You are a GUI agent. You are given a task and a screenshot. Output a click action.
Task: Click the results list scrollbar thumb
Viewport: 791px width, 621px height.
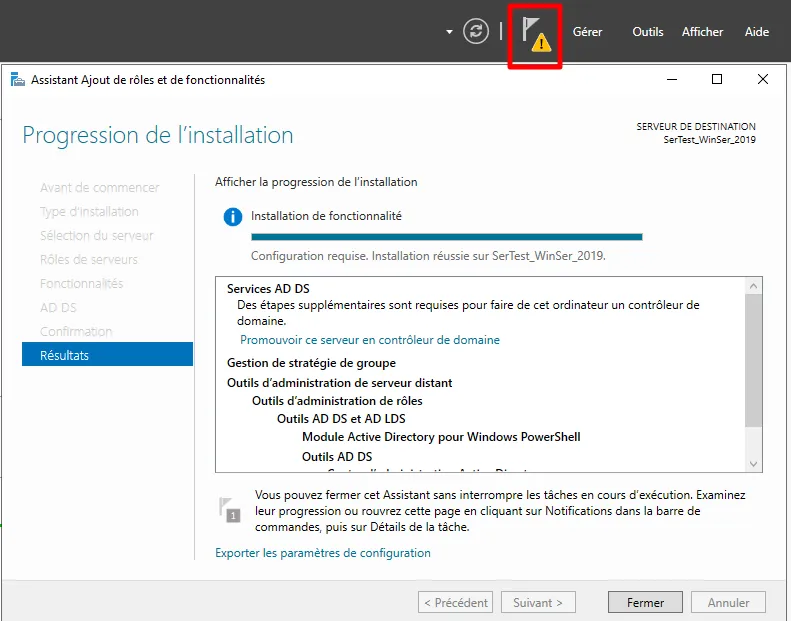click(x=753, y=361)
